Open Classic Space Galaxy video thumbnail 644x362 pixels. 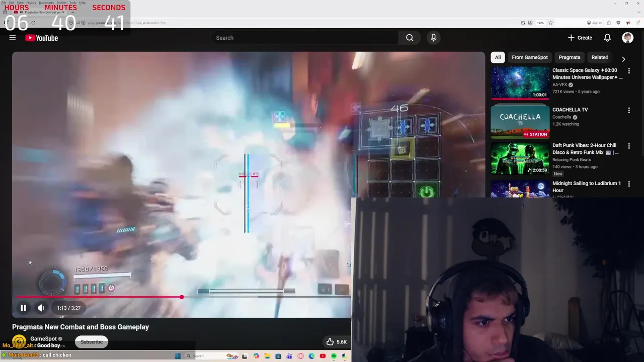[520, 83]
